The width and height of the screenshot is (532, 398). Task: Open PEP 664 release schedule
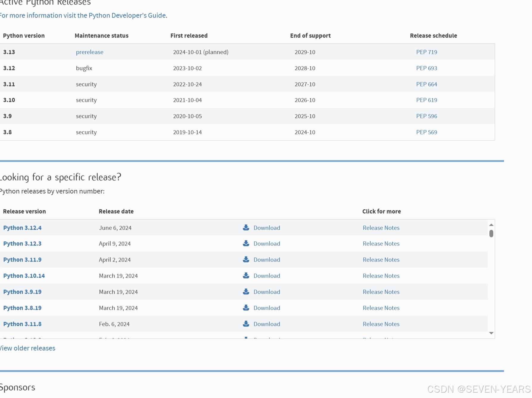click(427, 84)
